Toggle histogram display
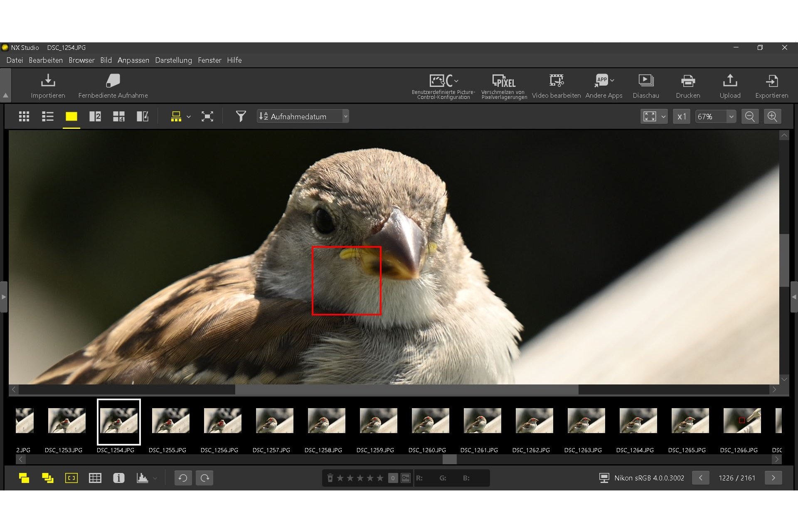 pyautogui.click(x=142, y=478)
